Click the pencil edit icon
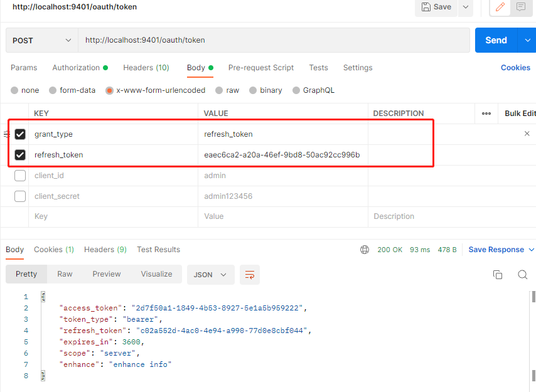This screenshot has height=392, width=536. pos(500,7)
